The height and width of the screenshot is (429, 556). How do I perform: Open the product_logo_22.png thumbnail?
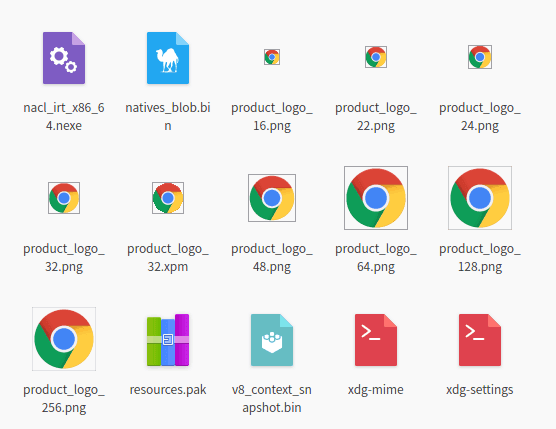pyautogui.click(x=376, y=57)
